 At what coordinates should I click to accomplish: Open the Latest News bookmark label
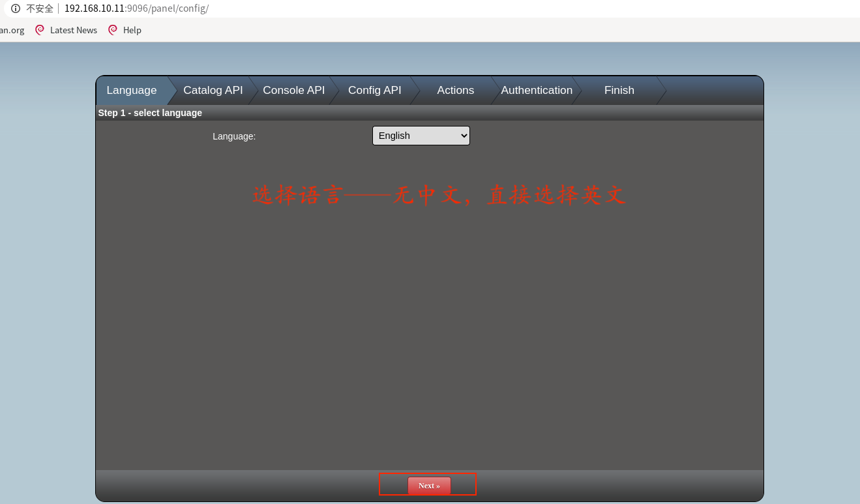click(x=73, y=30)
